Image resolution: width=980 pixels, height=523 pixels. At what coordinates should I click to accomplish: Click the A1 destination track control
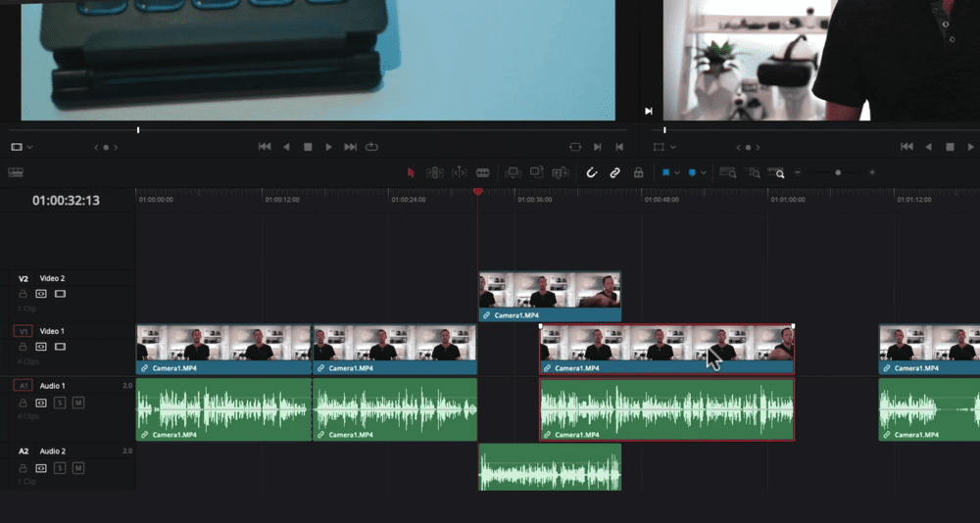(x=23, y=386)
